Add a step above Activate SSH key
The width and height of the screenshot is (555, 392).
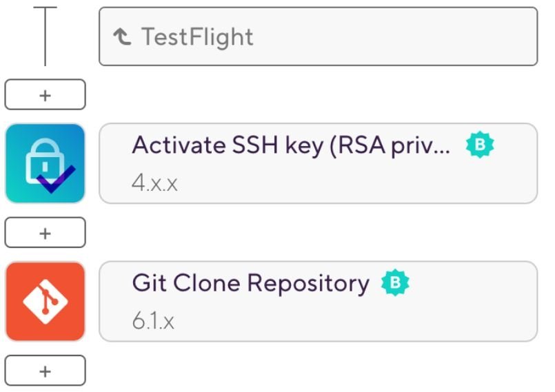coord(45,95)
